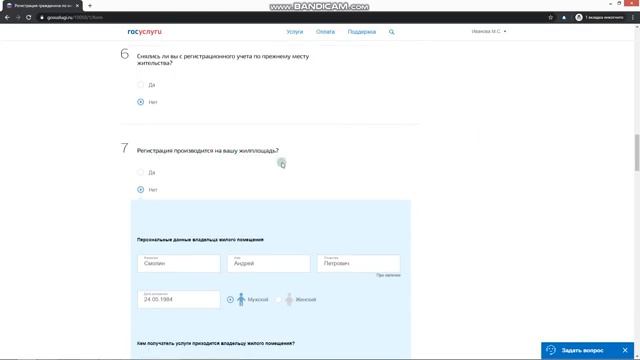Click the page vertical scrollbar thumb

(637, 152)
